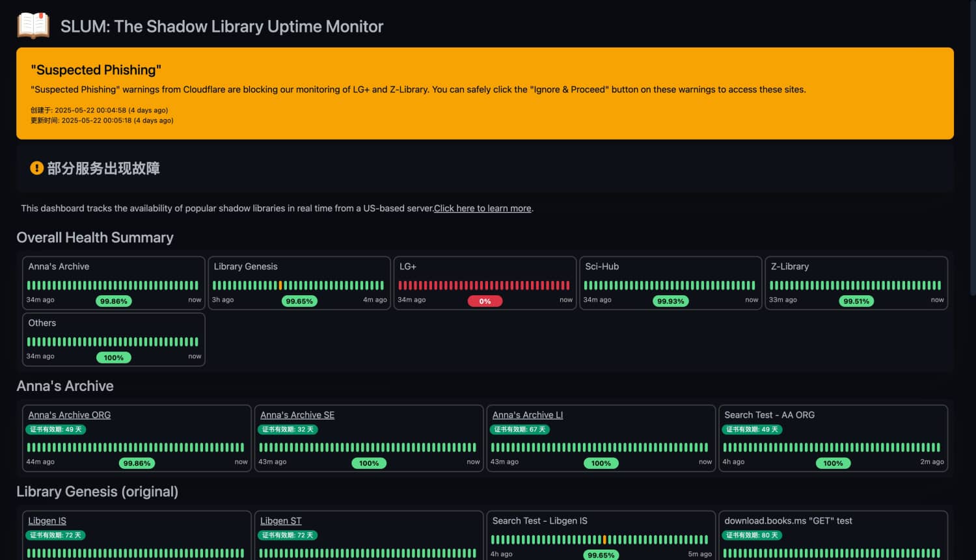
Task: Click Search Test - Libgen IS heartbeat bar
Action: [599, 540]
